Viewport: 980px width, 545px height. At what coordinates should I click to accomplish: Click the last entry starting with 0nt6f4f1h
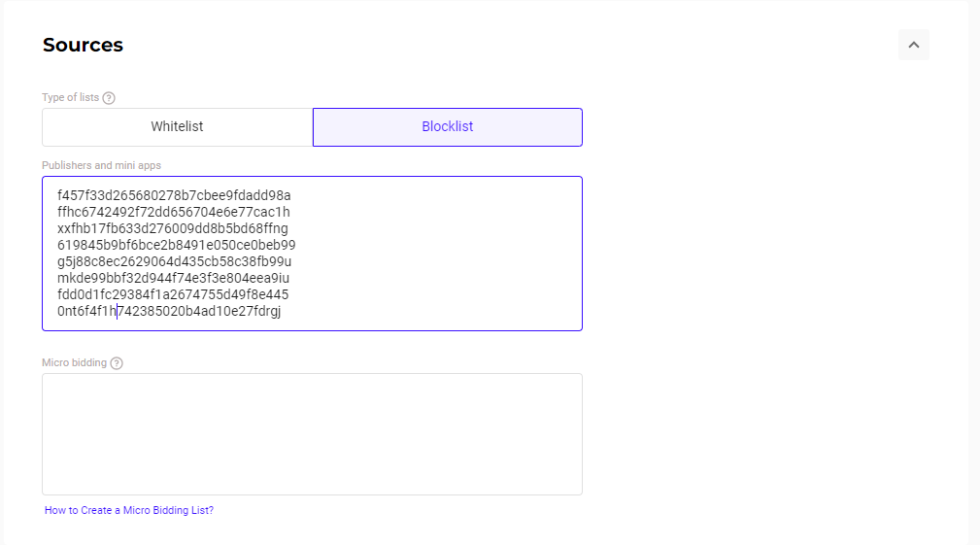[169, 311]
